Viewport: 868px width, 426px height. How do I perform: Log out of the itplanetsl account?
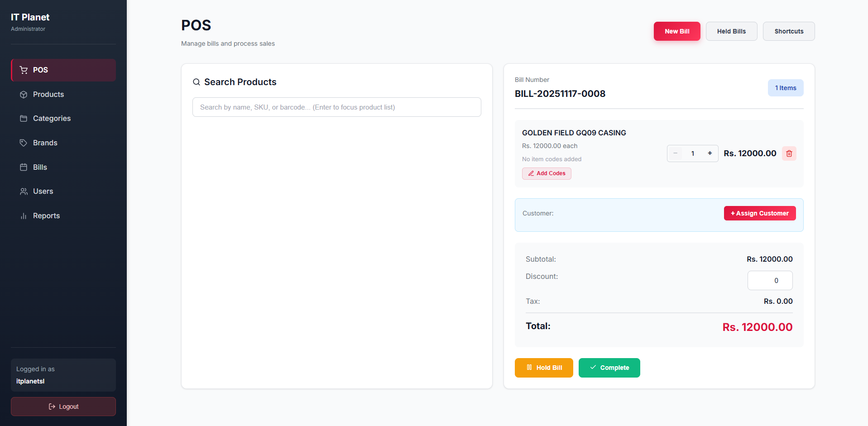click(x=63, y=407)
